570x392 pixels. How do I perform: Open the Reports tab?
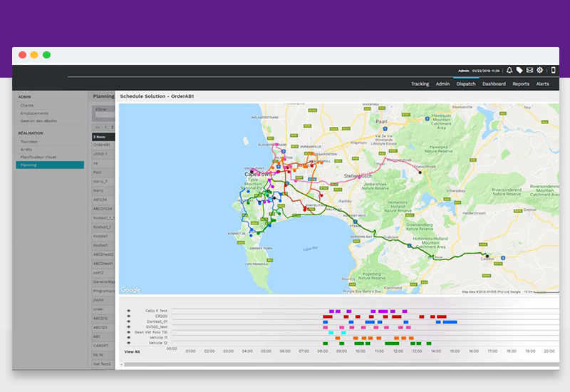(x=521, y=84)
